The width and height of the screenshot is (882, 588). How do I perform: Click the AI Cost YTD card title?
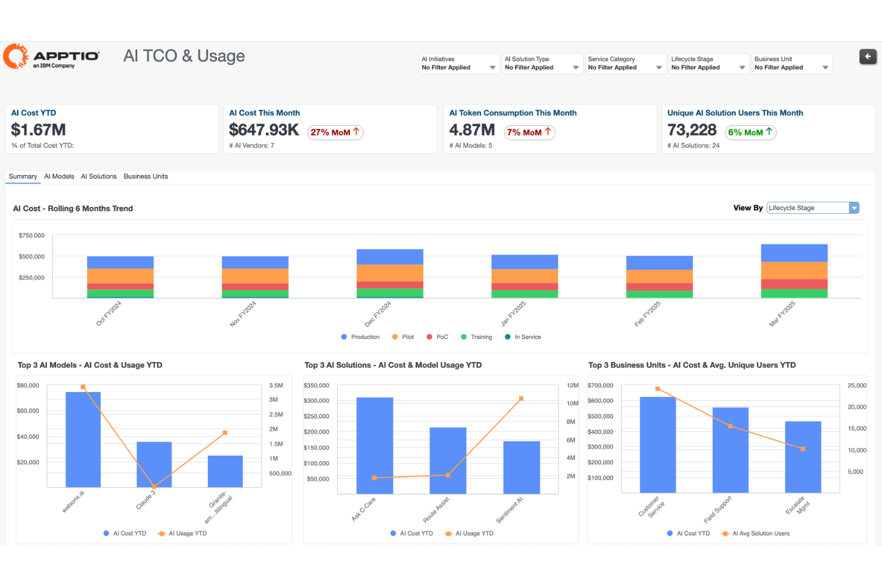tap(33, 113)
